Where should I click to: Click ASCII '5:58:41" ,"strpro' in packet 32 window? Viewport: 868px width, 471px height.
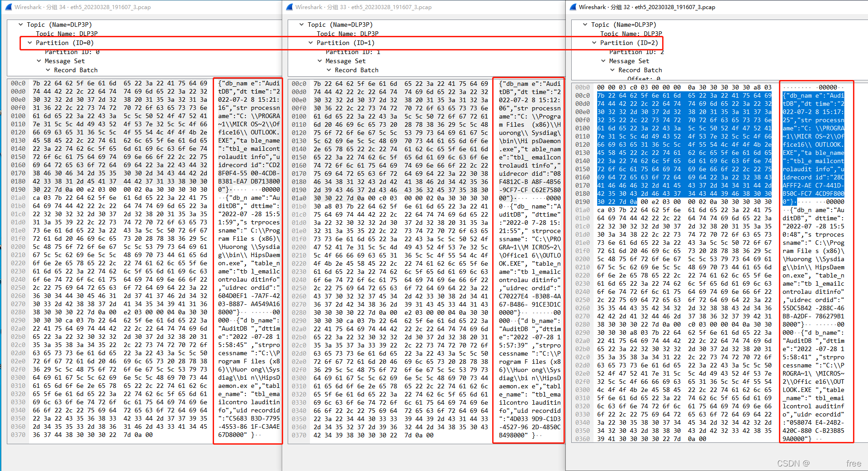pyautogui.click(x=813, y=357)
